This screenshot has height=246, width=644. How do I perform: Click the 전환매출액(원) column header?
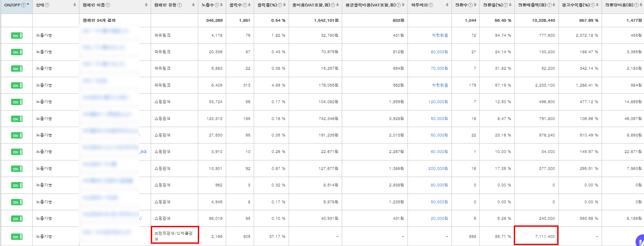(533, 5)
